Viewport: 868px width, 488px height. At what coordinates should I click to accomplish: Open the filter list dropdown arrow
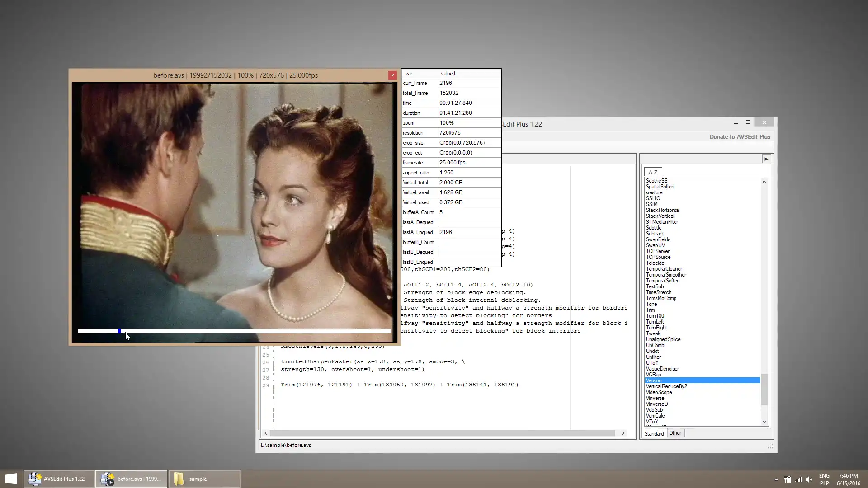[766, 159]
